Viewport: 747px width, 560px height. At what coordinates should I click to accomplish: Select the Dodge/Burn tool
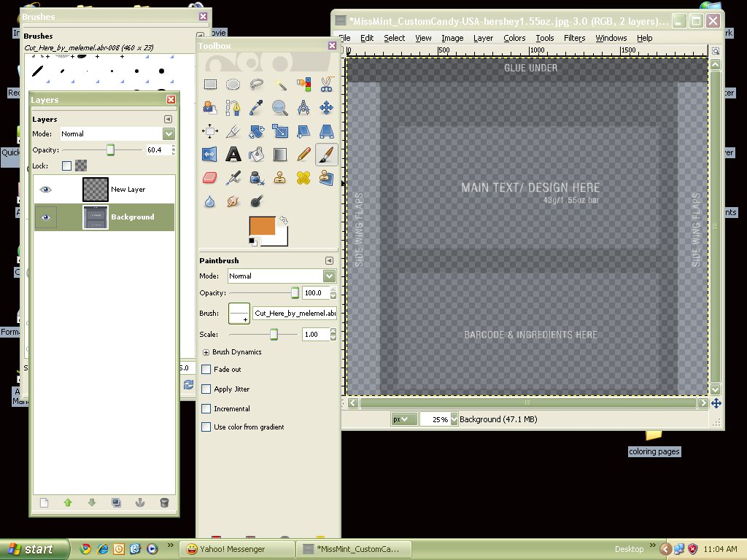pos(256,201)
